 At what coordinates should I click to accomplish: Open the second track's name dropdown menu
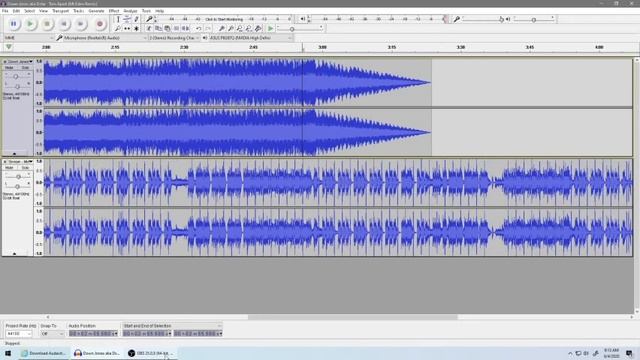(20, 162)
